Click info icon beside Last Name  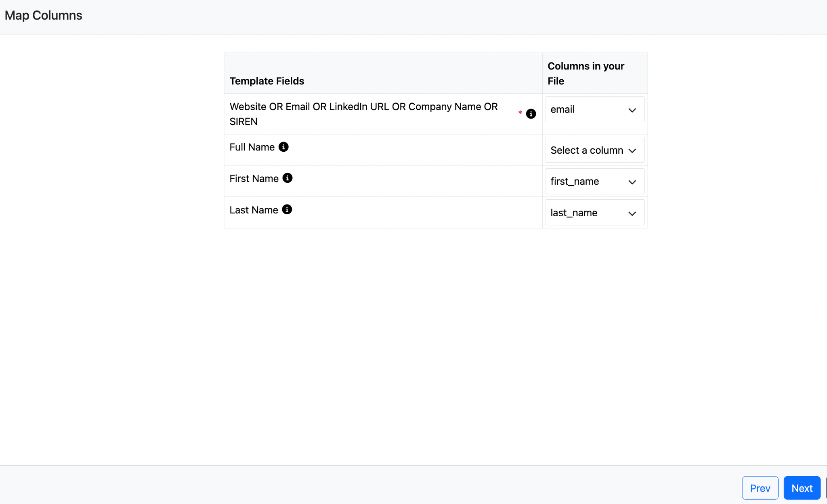point(287,209)
